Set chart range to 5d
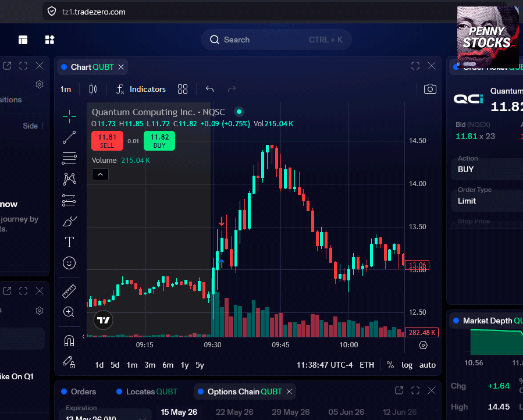Viewport: 523px width, 420px height. 115,365
